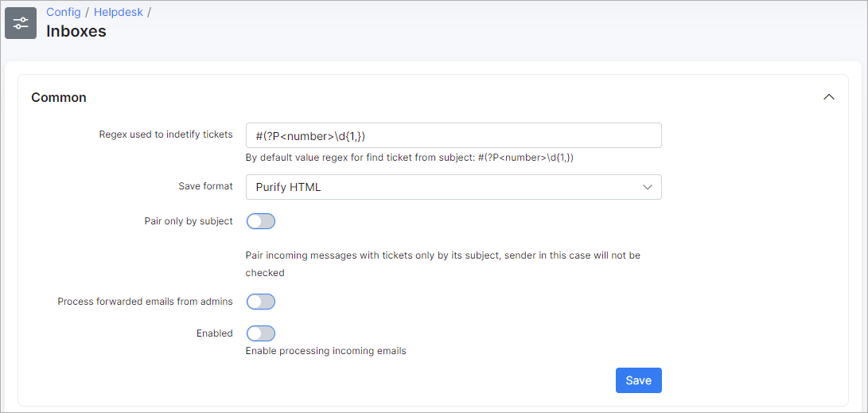The width and height of the screenshot is (868, 413).
Task: Click the Save button
Action: pyautogui.click(x=638, y=380)
